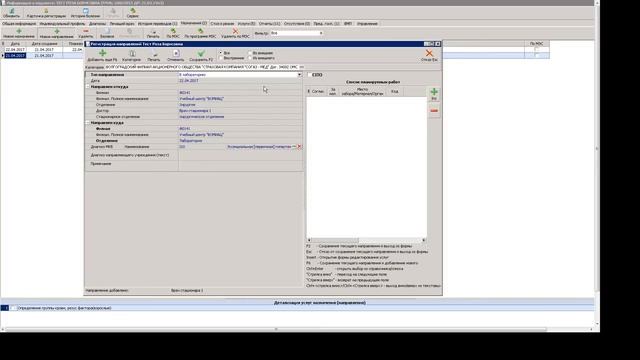Open История болезни toolbar icon

(85, 13)
